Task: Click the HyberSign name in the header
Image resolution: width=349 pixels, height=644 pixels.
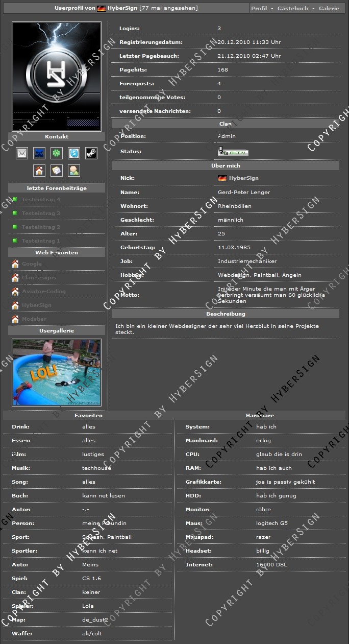Action: tap(122, 9)
